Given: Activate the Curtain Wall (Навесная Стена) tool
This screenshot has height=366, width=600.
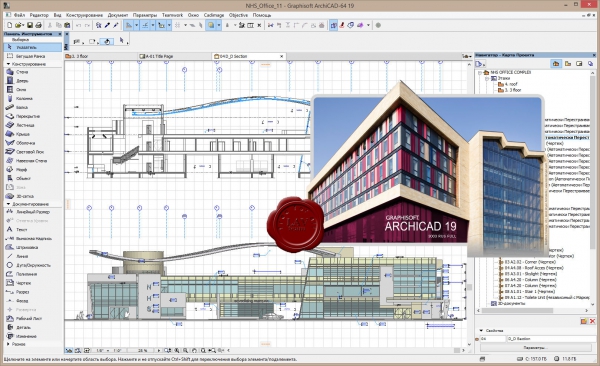Looking at the screenshot, I should (32, 160).
